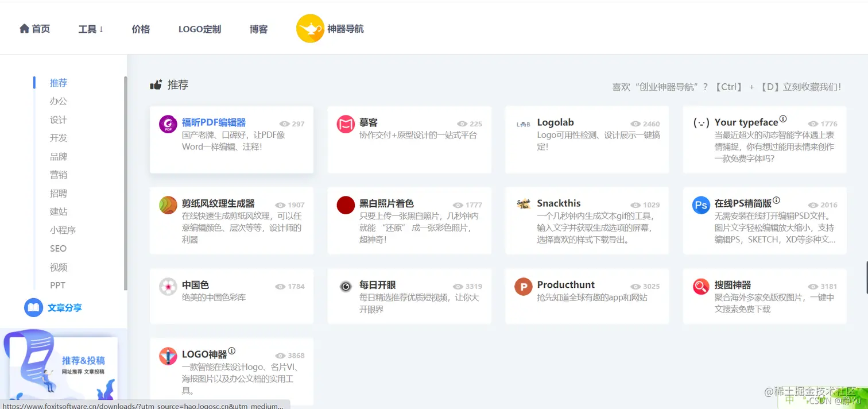Click the 黑白照片着色 card description text
The height and width of the screenshot is (409, 868).
coord(419,227)
